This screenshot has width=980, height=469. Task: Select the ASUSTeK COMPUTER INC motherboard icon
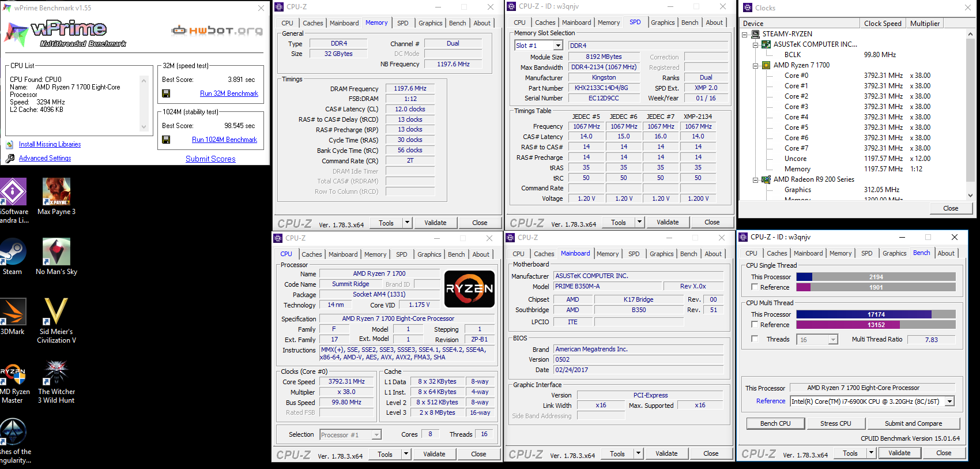(x=766, y=44)
